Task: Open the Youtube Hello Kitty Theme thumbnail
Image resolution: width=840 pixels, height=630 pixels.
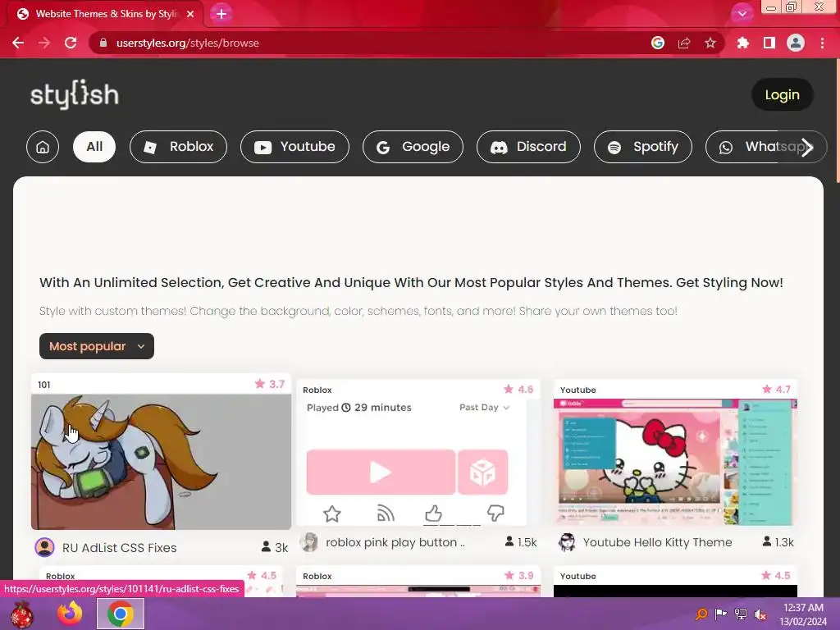Action: pyautogui.click(x=676, y=462)
